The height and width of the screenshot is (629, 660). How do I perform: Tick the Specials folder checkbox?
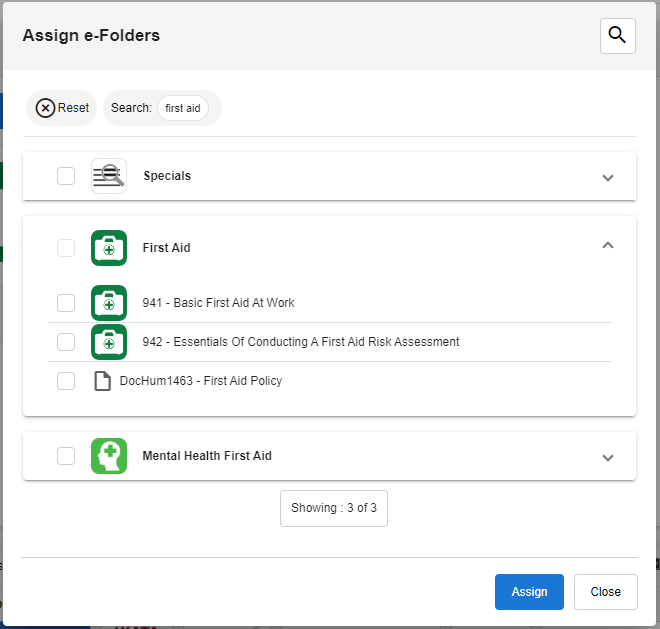pos(66,176)
